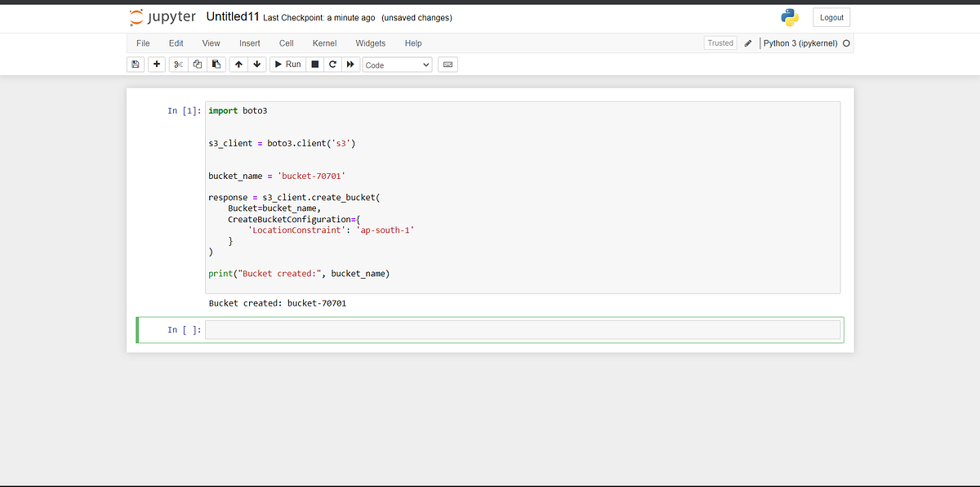Move the selected cell up
The width and height of the screenshot is (980, 487).
[x=238, y=64]
